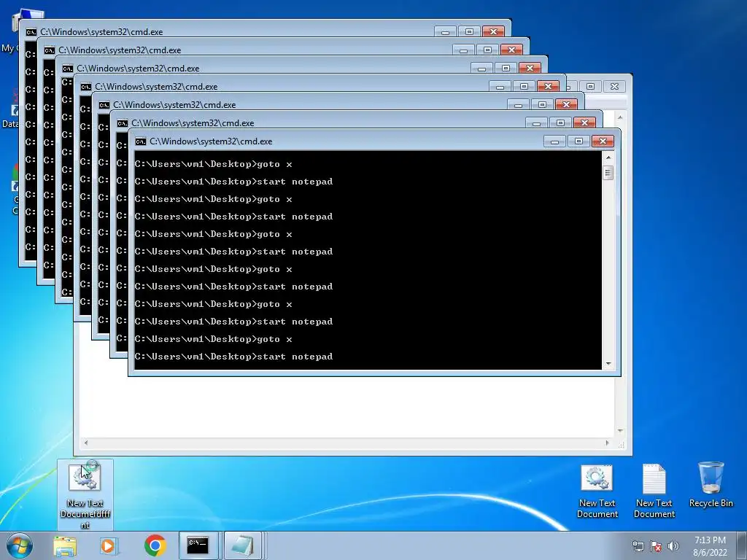
Task: Launch Windows Media Player from the taskbar
Action: pyautogui.click(x=109, y=545)
